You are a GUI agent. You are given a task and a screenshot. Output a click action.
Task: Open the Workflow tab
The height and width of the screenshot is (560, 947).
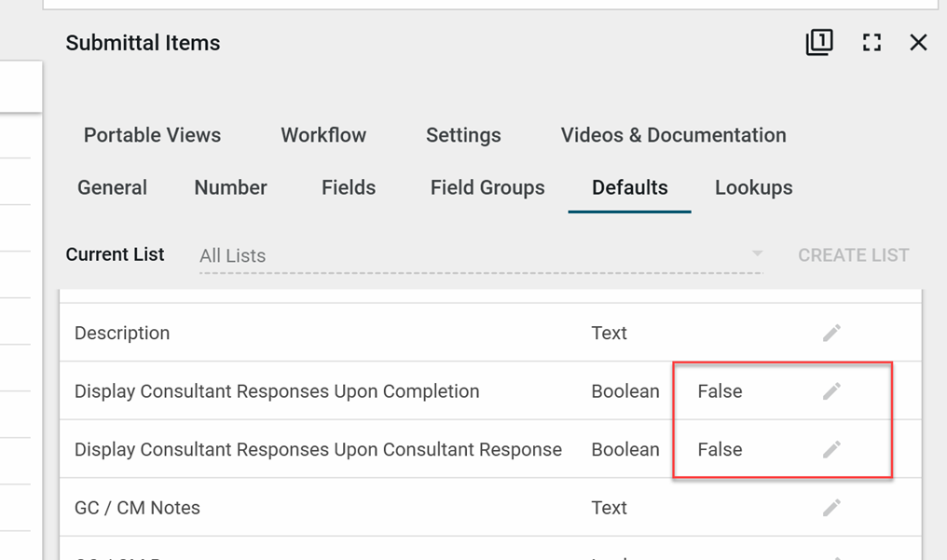point(323,135)
